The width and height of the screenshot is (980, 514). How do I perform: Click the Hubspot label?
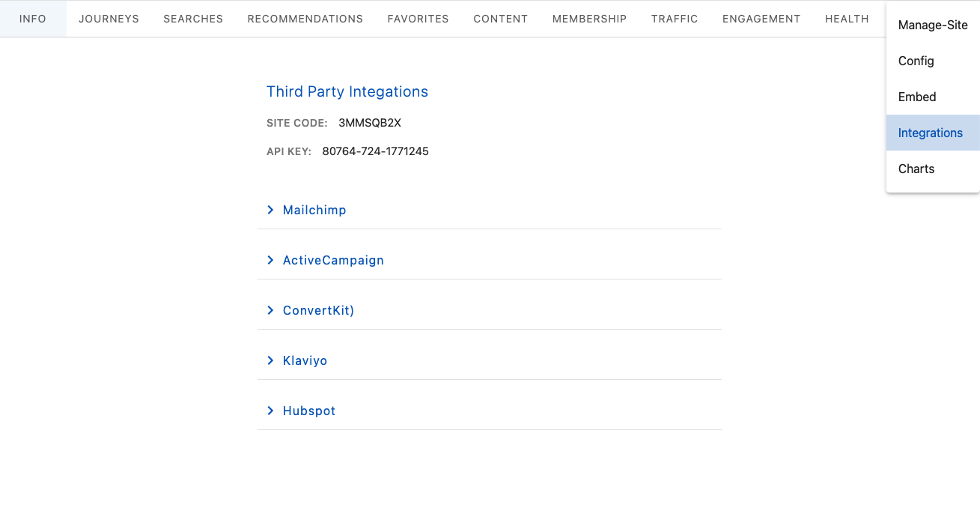pyautogui.click(x=309, y=411)
